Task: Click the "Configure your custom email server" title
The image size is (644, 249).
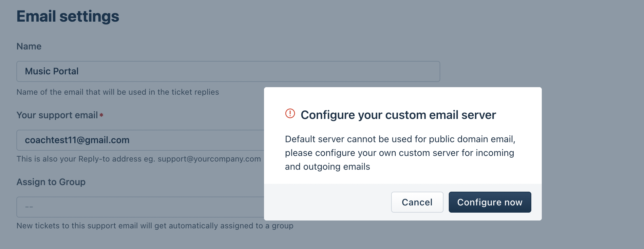Action: (398, 115)
